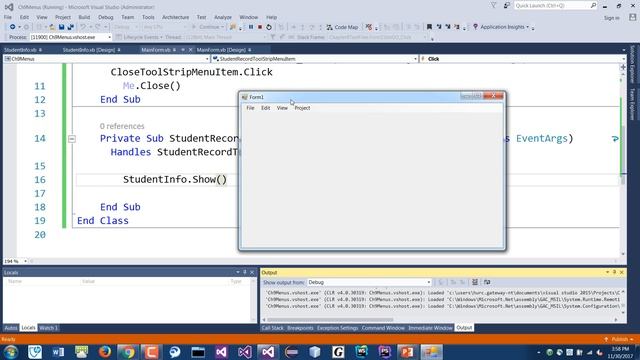Viewport: 640px width, 360px height.
Task: Collapse the StudentRecord Sub on line 14
Action: 72,139
